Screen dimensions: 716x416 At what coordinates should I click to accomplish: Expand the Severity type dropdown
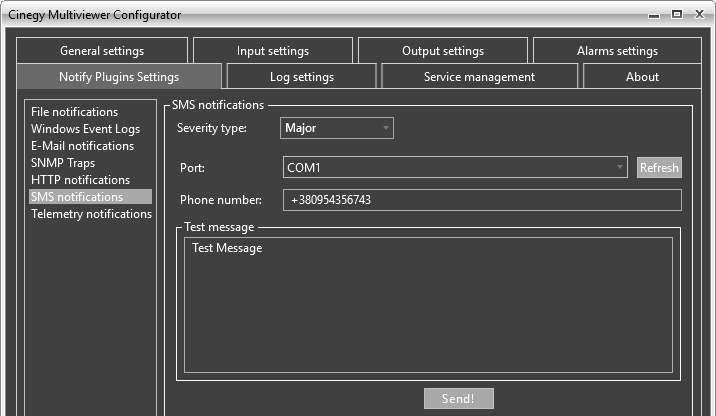pyautogui.click(x=337, y=128)
